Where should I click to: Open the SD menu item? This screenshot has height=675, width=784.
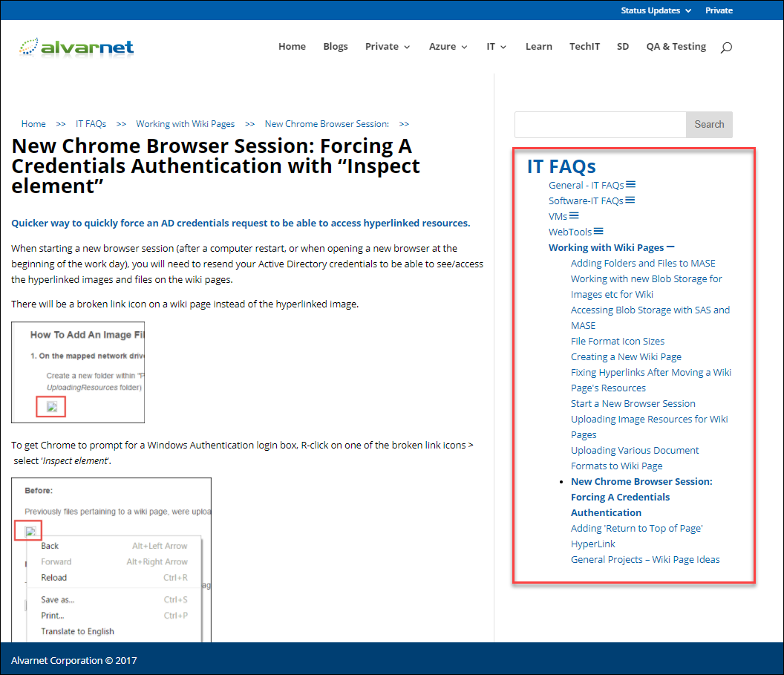[622, 47]
